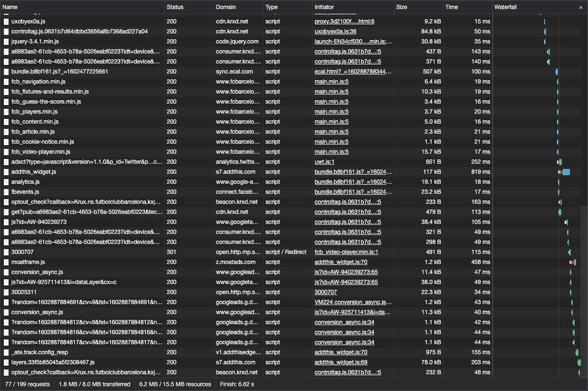
Task: Open initiator link proxy.3d2100f…html:6
Action: (x=344, y=21)
